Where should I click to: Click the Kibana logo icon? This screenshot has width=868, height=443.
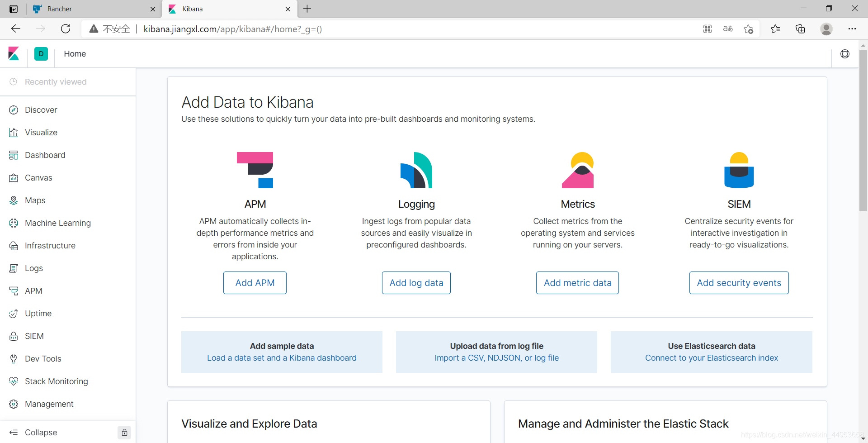click(14, 54)
